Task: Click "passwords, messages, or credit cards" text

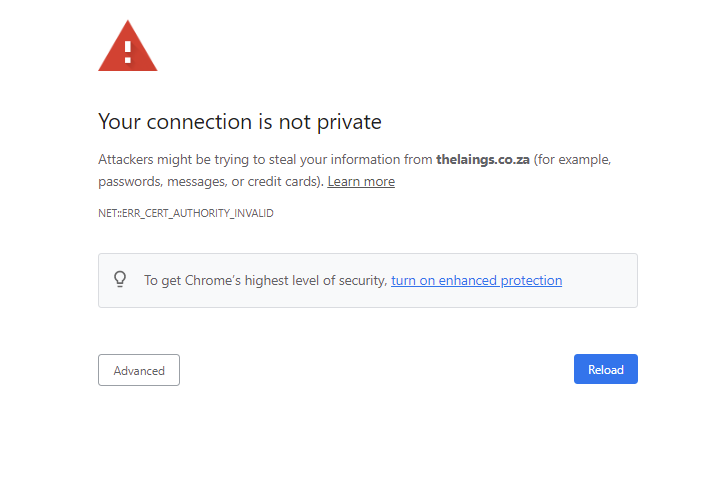Action: point(209,181)
